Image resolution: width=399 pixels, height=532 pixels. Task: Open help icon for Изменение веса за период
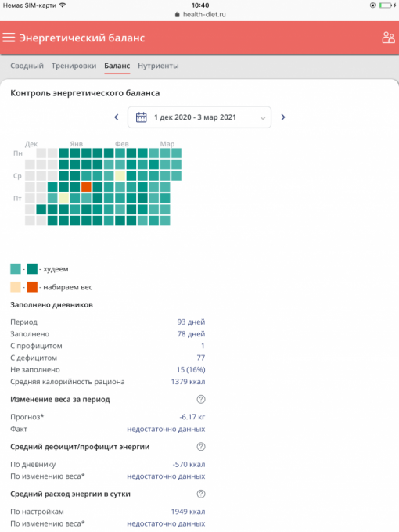tap(201, 399)
